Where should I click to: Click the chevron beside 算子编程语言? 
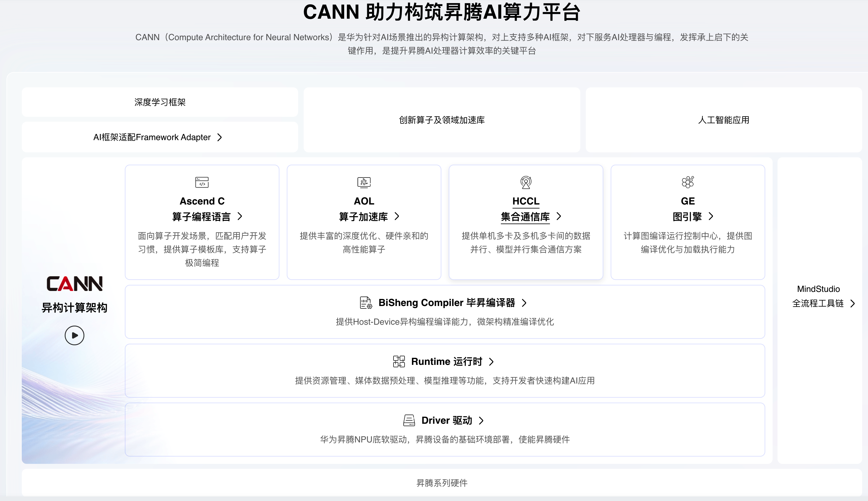coord(240,216)
